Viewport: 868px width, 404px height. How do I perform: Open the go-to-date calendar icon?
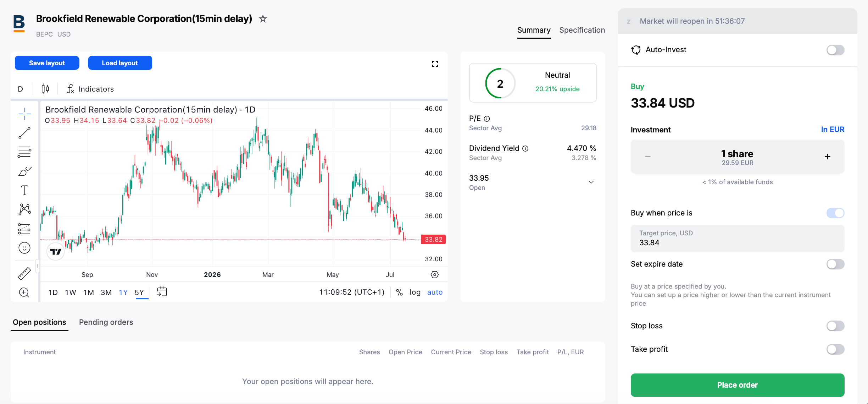(162, 292)
